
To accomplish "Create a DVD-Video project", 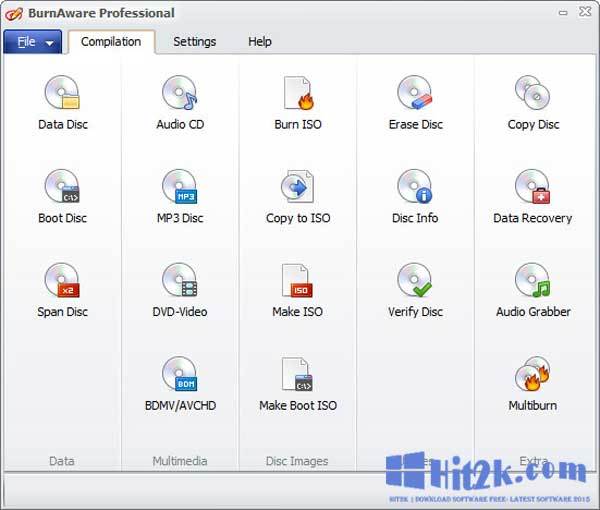I will click(x=180, y=290).
